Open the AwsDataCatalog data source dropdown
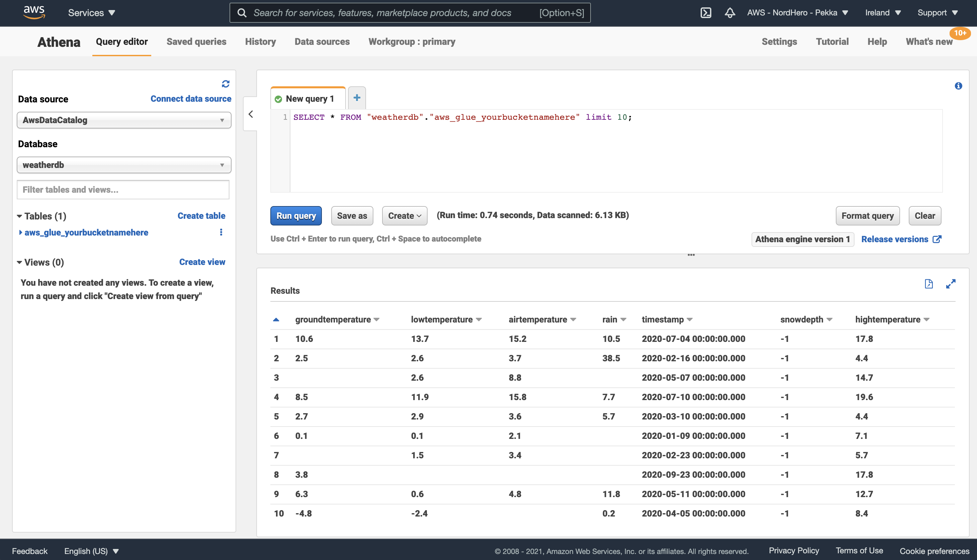This screenshot has height=560, width=977. pyautogui.click(x=124, y=120)
